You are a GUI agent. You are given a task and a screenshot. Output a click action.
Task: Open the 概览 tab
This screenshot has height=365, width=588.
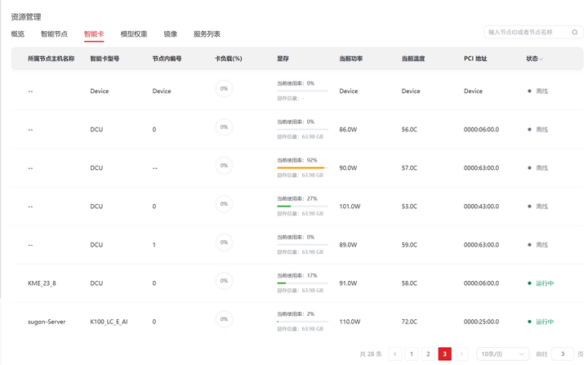pos(18,34)
